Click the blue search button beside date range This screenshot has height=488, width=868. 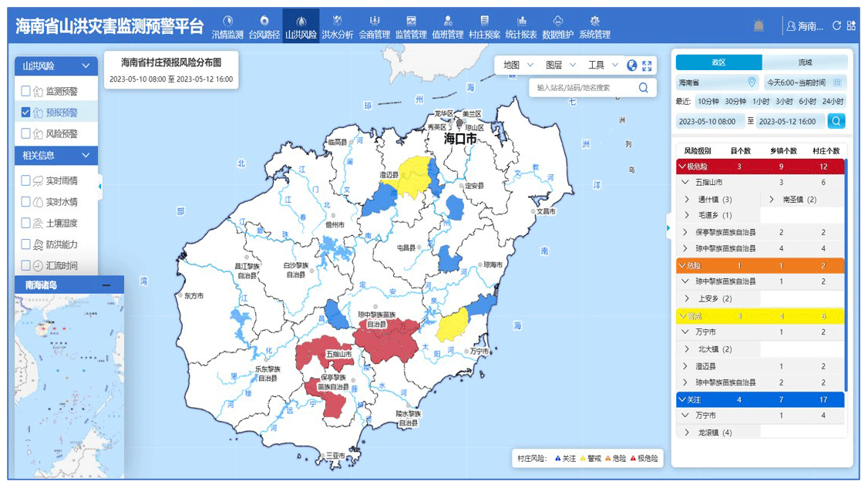[x=836, y=121]
